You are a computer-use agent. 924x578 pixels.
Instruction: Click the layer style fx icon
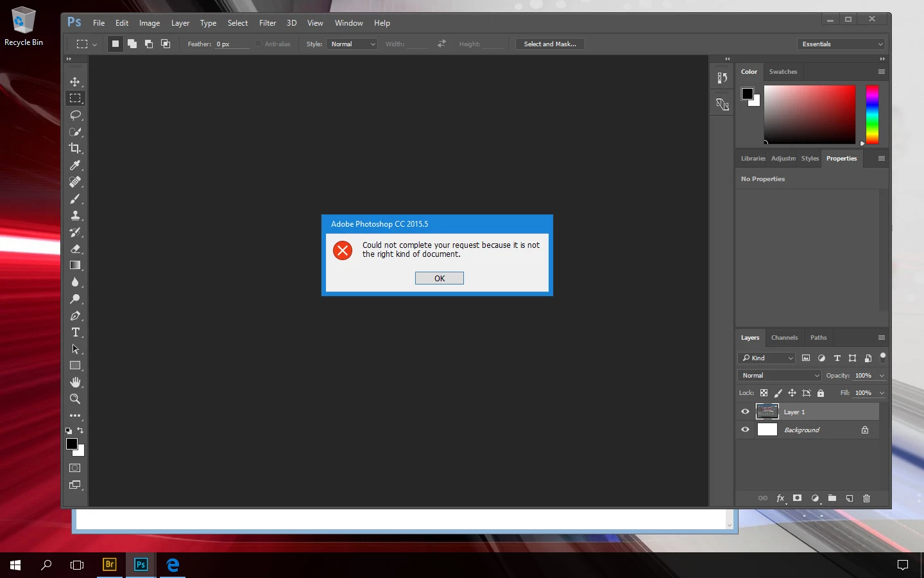(780, 498)
